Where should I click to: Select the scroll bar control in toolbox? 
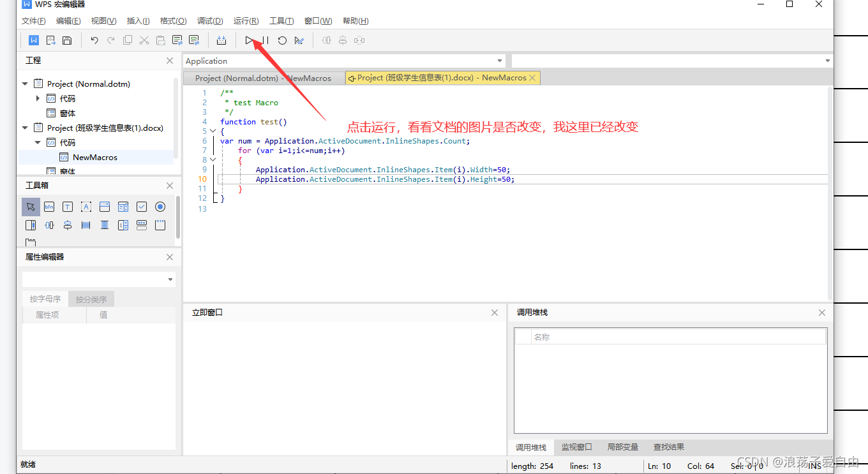pos(31,225)
